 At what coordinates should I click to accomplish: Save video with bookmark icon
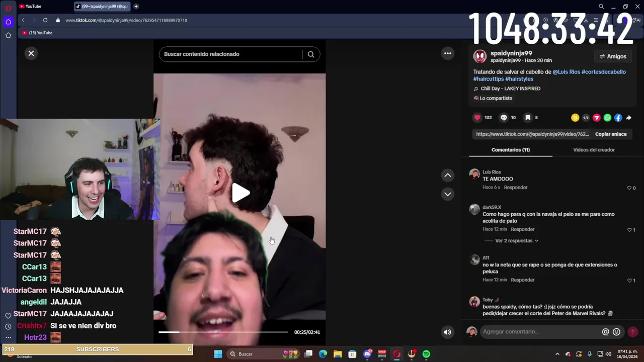528,118
